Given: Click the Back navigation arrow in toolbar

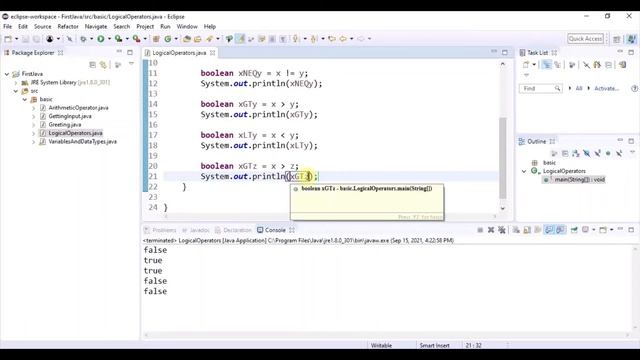Looking at the screenshot, I should [343, 39].
